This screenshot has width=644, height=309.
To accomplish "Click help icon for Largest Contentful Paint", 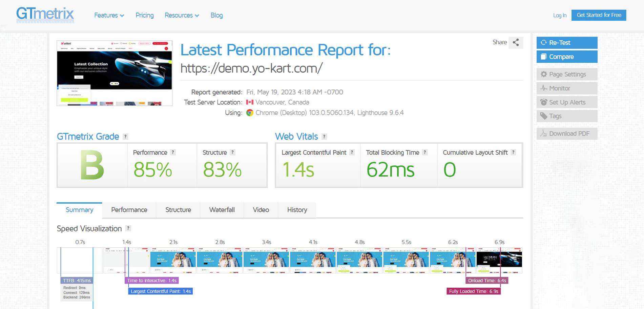I will [x=352, y=152].
